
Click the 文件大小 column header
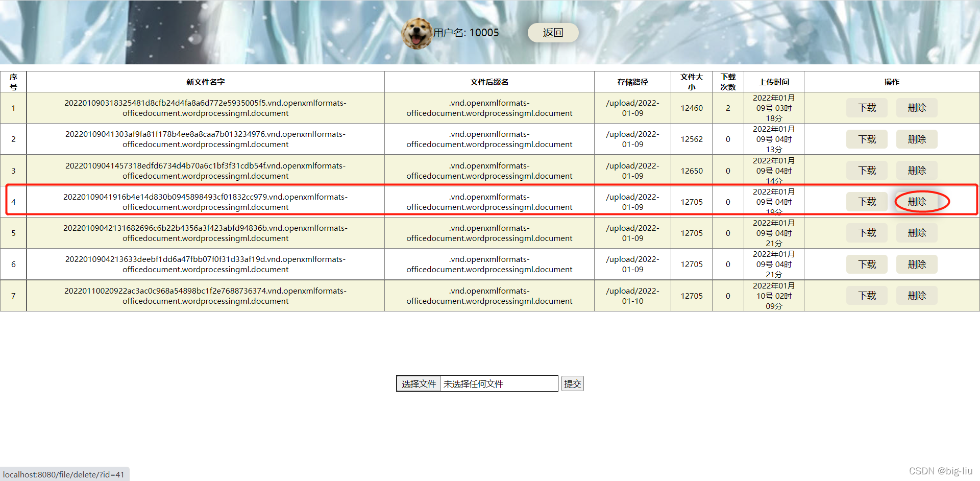tap(692, 82)
